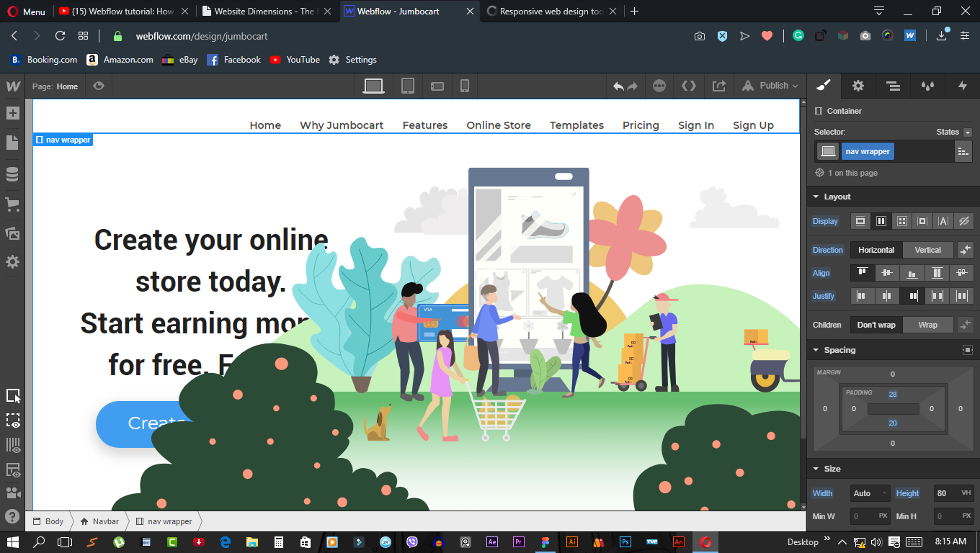Justify content to start

(x=863, y=296)
